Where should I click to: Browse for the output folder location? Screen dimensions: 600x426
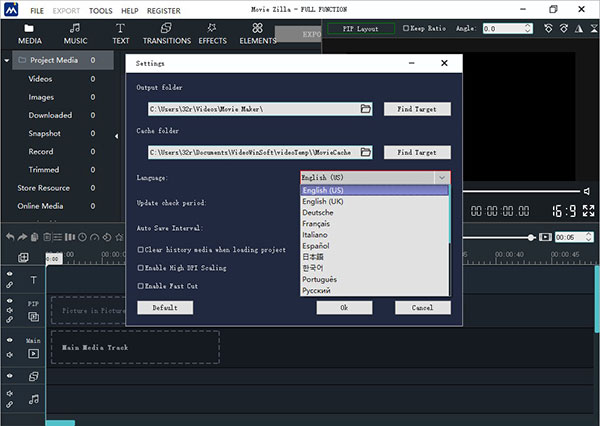[x=365, y=108]
